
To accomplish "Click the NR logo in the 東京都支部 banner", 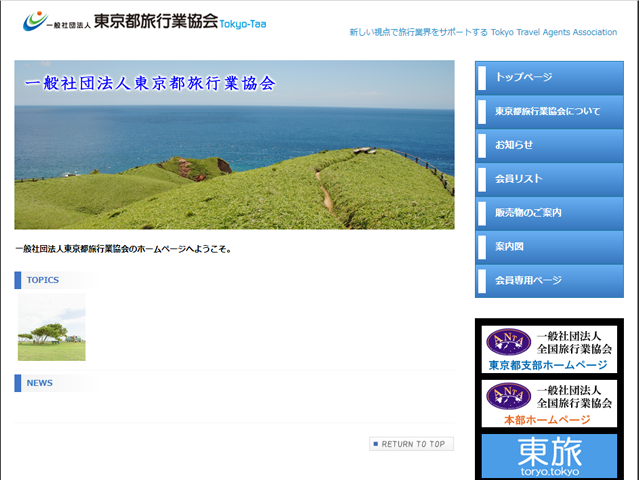I will point(509,341).
